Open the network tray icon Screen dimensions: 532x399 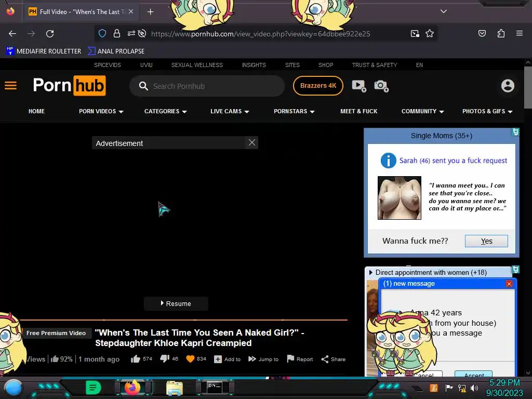(x=461, y=388)
